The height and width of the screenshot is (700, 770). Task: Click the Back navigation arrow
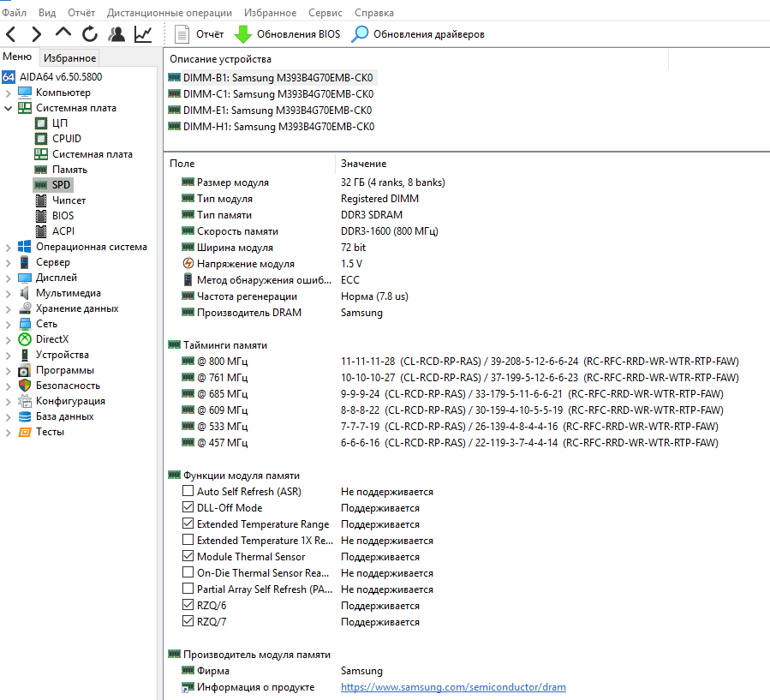point(11,34)
